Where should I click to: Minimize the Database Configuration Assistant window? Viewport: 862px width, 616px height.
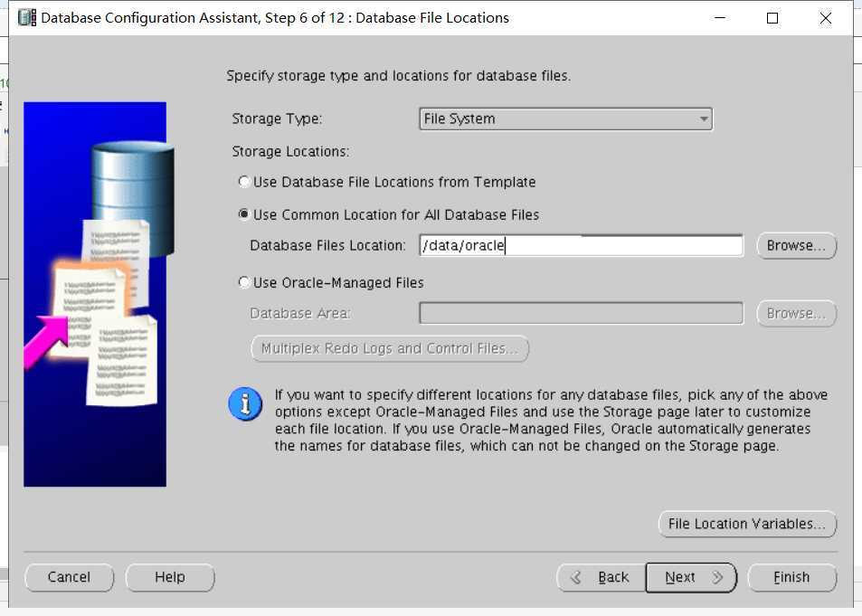720,18
